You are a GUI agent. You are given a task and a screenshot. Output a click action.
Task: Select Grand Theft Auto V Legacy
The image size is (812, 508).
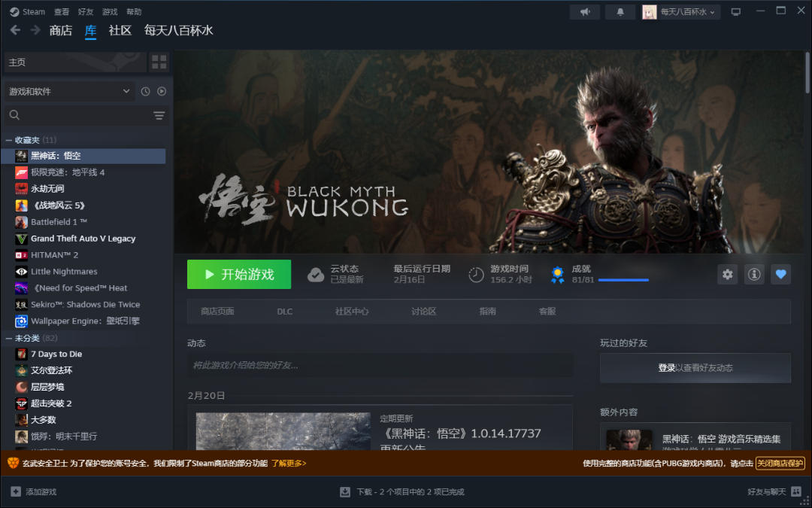(x=83, y=239)
